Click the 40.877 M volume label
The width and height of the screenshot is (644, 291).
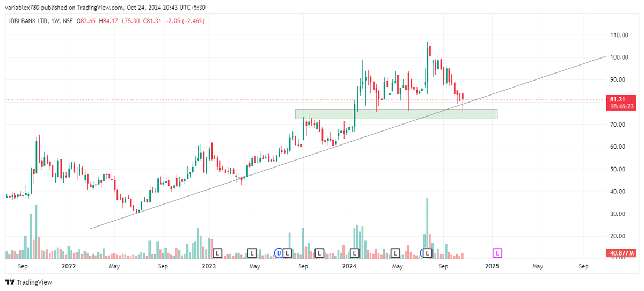click(622, 252)
